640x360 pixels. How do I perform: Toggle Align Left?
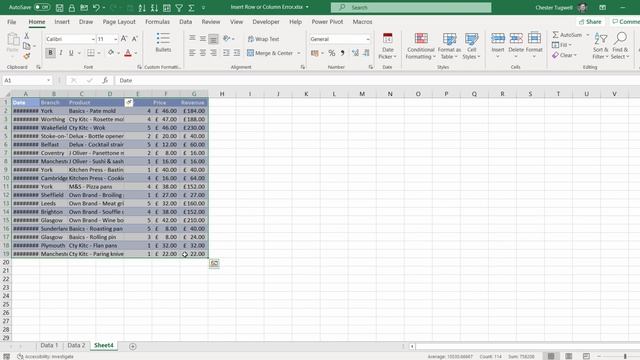[192, 53]
